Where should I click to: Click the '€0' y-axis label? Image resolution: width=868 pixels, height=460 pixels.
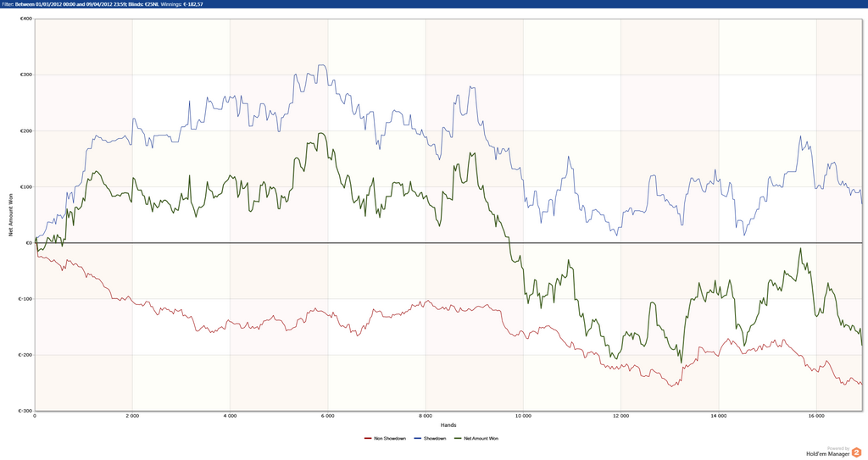[28, 243]
